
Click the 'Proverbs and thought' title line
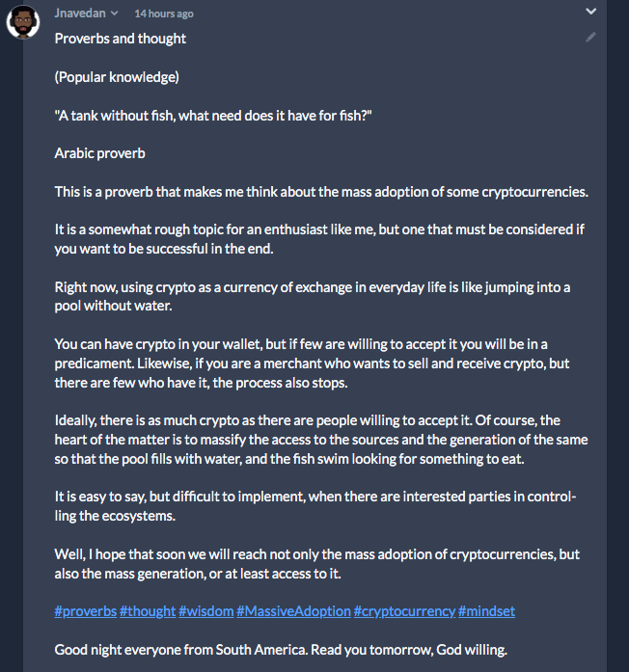click(x=121, y=39)
